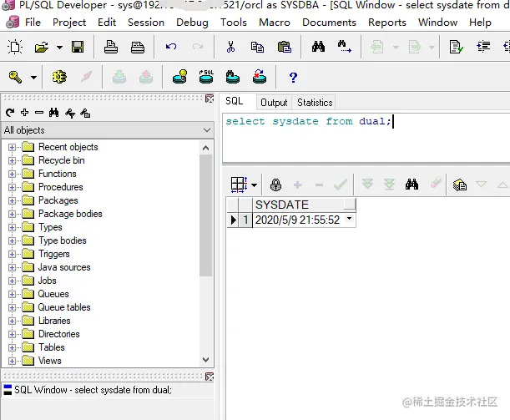This screenshot has height=420, width=510.
Task: Click the SYSDATE column header
Action: [304, 205]
